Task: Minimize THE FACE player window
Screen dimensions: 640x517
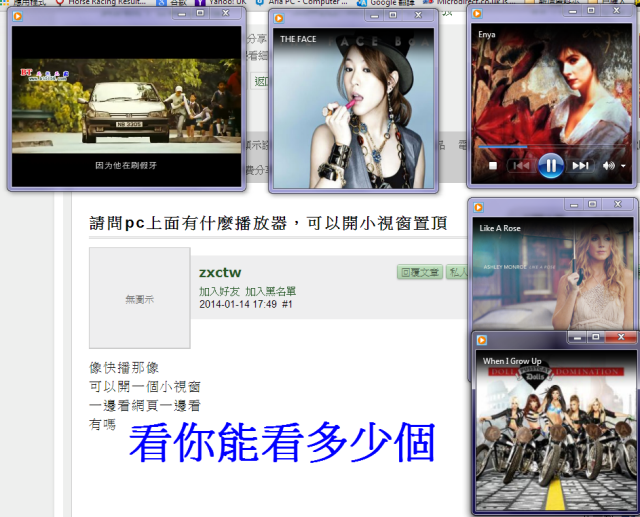Action: [375, 16]
